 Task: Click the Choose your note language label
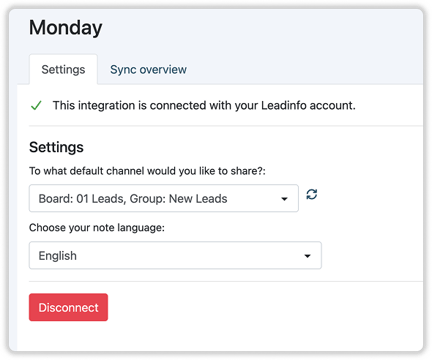click(x=97, y=228)
